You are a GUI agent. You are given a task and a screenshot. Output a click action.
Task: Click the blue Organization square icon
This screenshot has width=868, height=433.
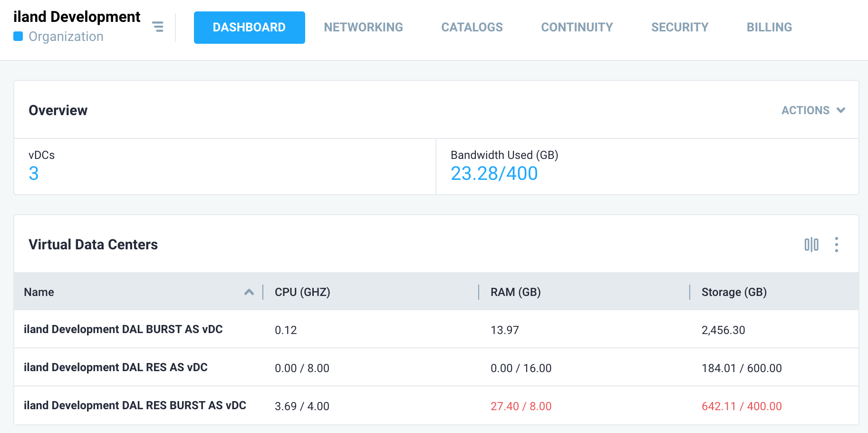click(18, 36)
